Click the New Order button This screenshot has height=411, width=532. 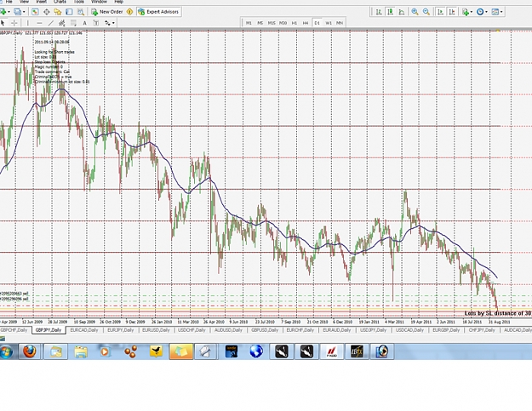coord(107,12)
